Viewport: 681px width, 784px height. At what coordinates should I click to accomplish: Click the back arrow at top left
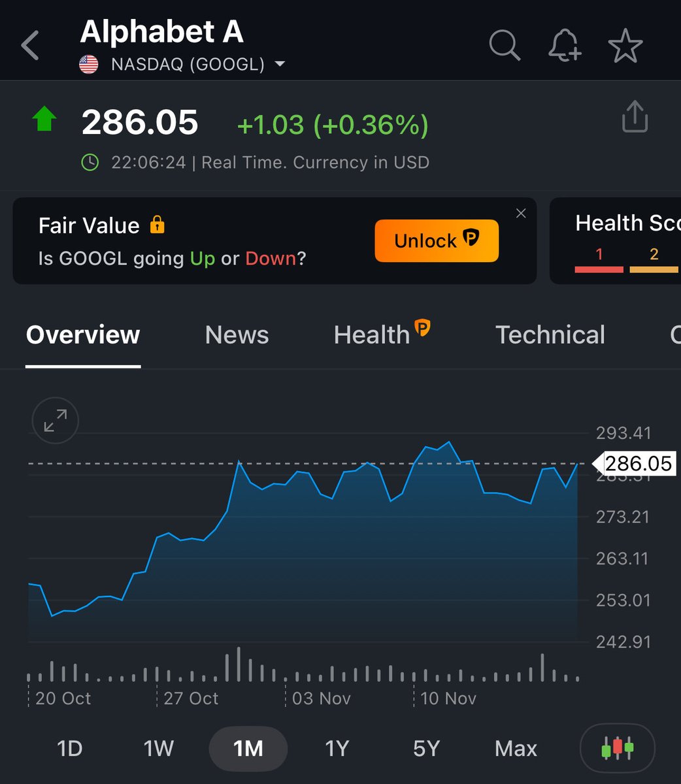pyautogui.click(x=29, y=44)
